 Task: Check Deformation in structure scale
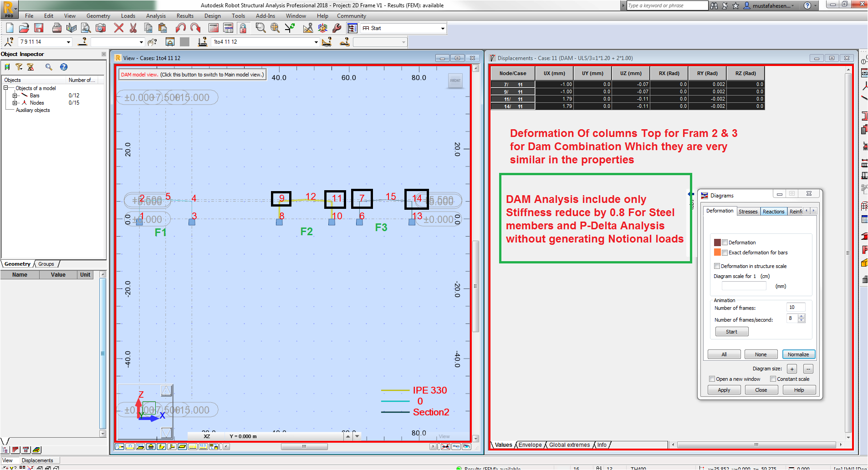[x=717, y=266]
